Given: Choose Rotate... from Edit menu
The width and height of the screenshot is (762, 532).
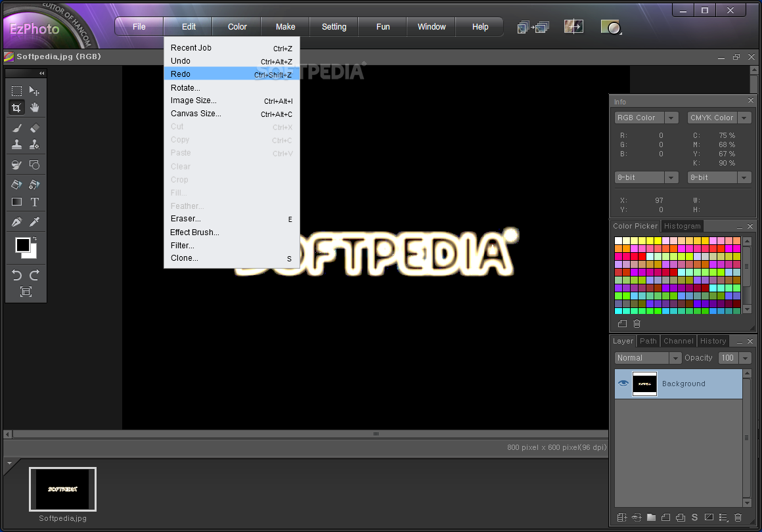Looking at the screenshot, I should (232, 88).
